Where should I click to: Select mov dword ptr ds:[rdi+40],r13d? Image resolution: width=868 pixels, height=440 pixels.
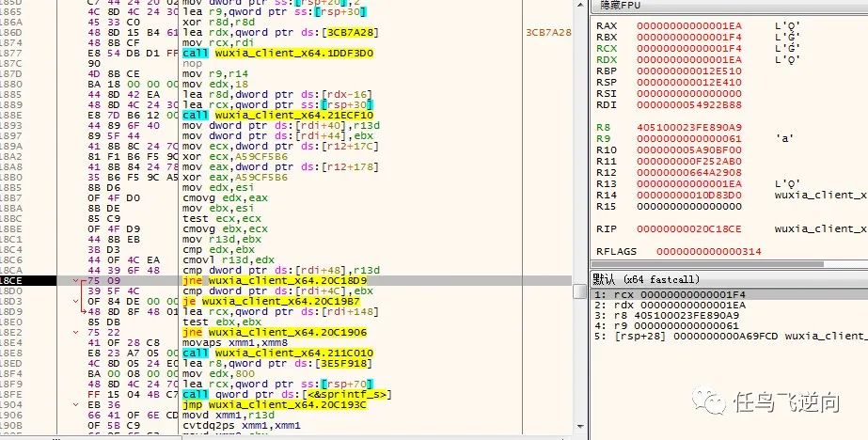[280, 126]
